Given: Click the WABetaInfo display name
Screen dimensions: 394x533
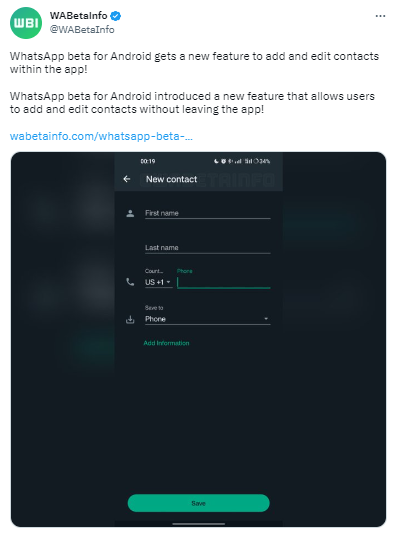Looking at the screenshot, I should [79, 16].
